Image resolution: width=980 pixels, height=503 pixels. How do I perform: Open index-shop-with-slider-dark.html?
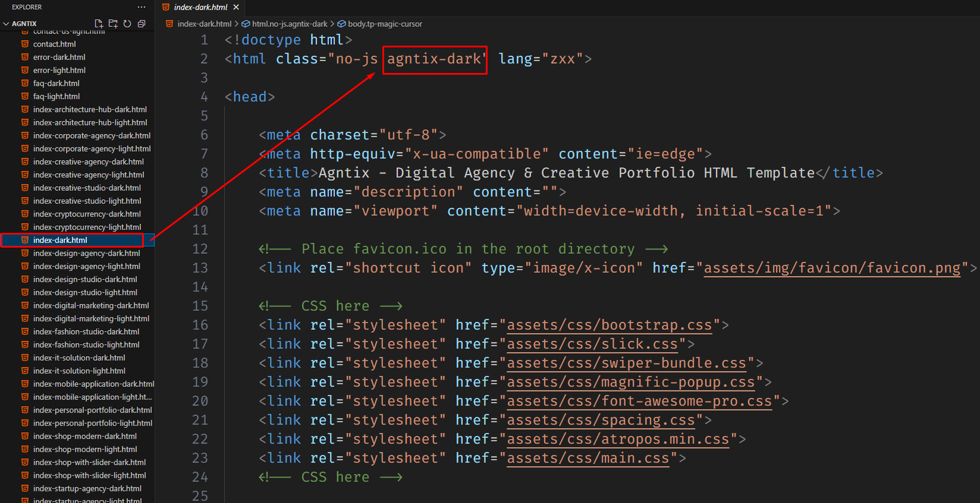(89, 462)
